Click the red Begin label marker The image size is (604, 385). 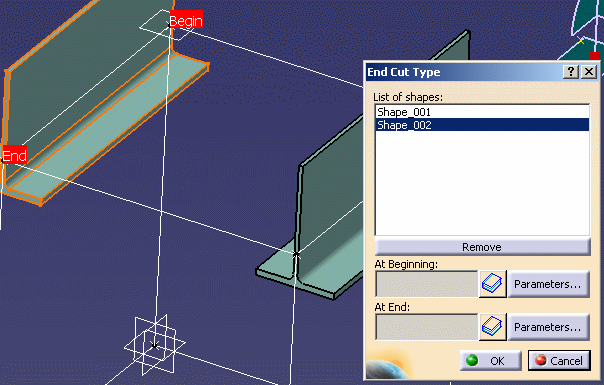click(x=186, y=20)
